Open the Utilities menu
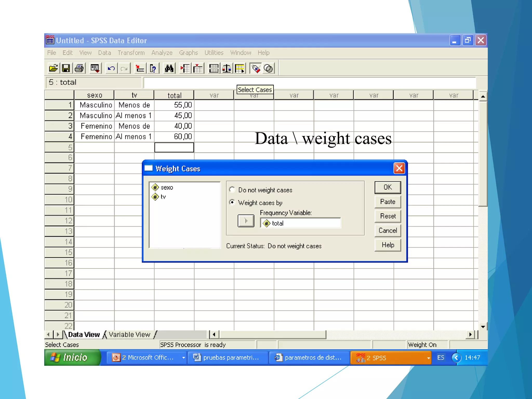This screenshot has width=532, height=399. point(214,53)
